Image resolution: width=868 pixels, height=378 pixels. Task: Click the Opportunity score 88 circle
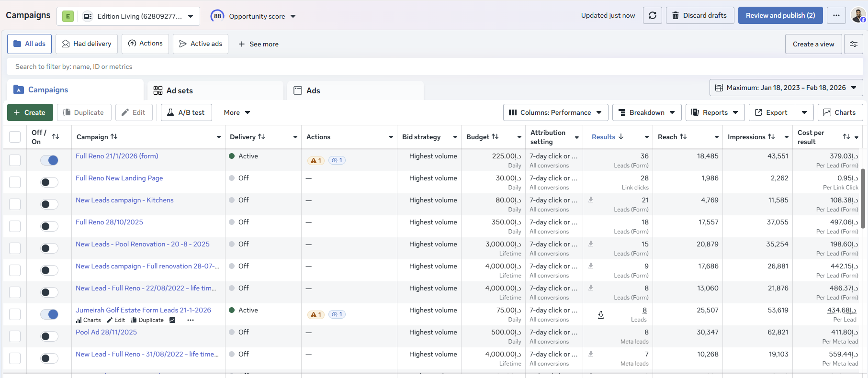(217, 16)
